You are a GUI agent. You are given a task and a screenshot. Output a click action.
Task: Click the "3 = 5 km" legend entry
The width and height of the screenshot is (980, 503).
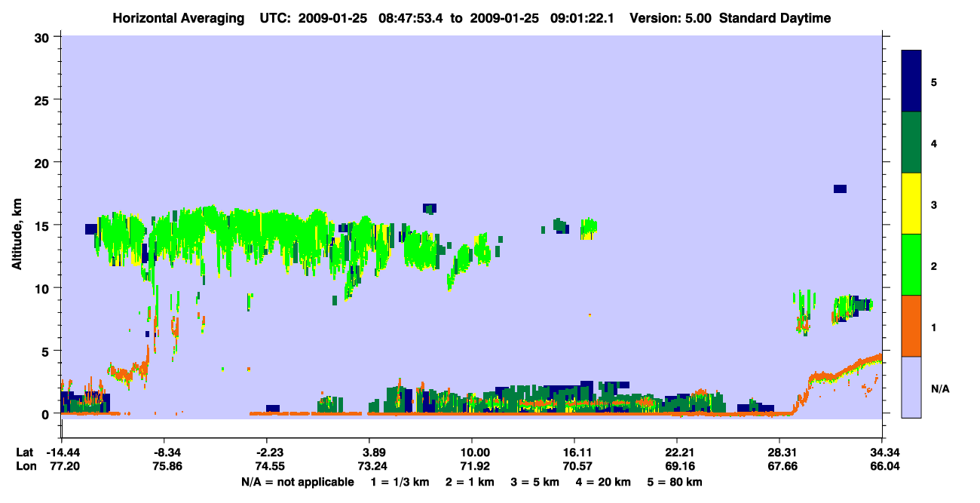point(535,482)
